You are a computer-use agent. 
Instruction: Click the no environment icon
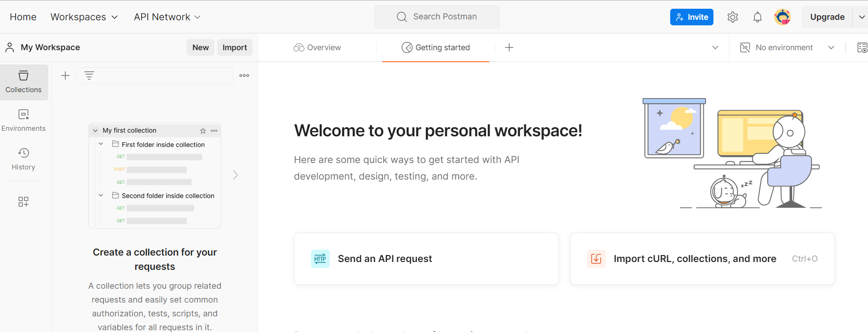tap(745, 47)
